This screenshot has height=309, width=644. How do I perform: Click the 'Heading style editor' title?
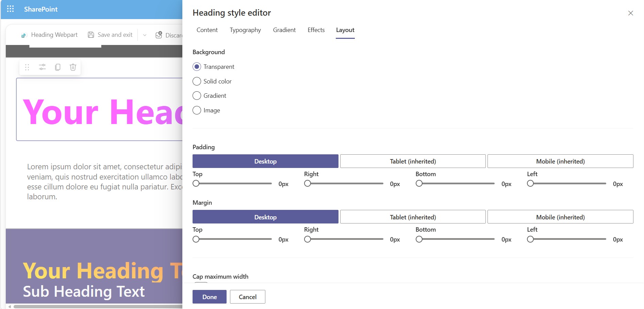point(232,13)
